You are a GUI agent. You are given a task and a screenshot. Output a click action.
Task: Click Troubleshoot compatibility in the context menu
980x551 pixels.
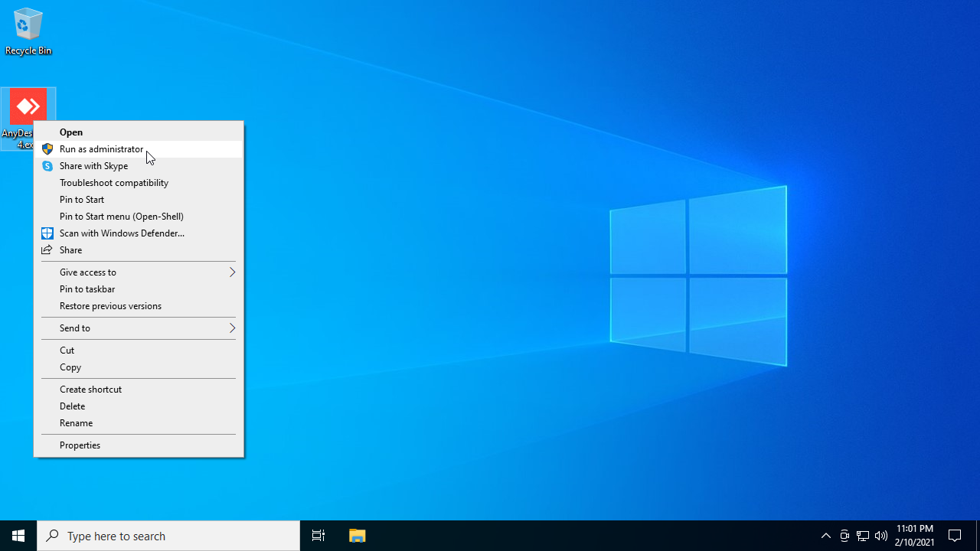click(x=114, y=183)
